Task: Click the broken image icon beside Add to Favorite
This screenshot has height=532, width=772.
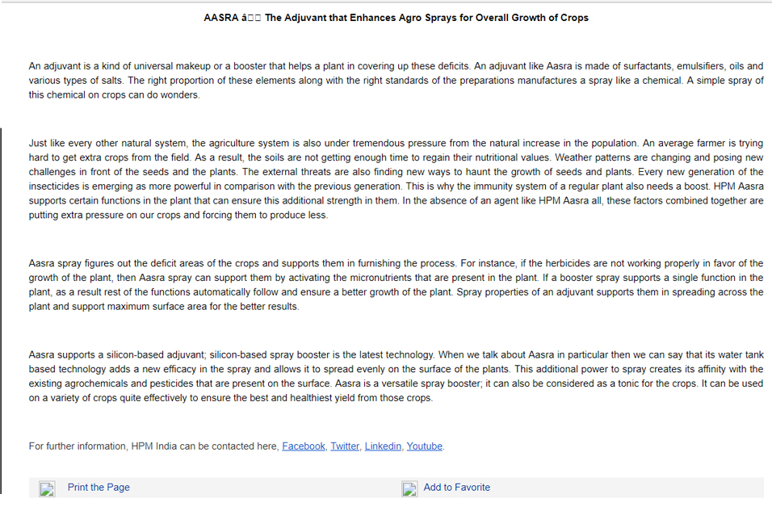Action: tap(409, 488)
